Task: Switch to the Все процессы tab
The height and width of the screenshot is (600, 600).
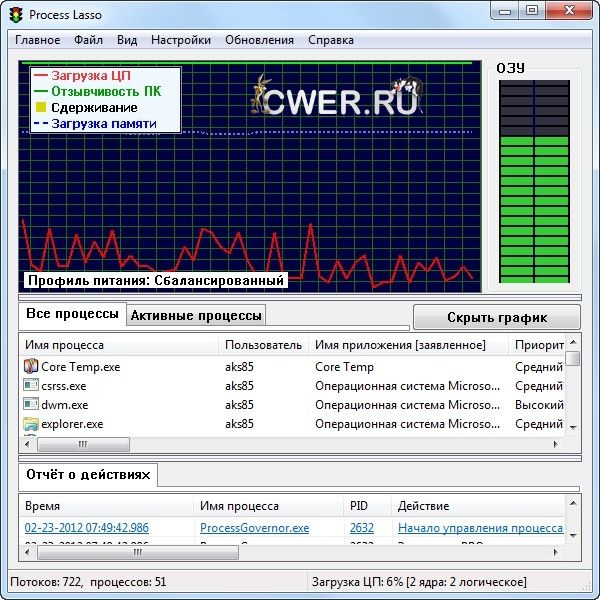Action: click(x=72, y=315)
